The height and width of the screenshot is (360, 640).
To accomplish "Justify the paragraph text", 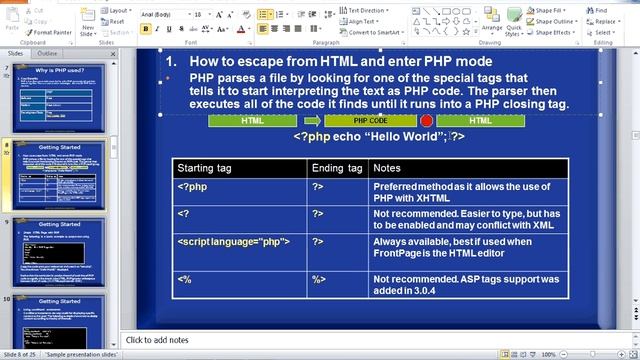I will pyautogui.click(x=298, y=29).
